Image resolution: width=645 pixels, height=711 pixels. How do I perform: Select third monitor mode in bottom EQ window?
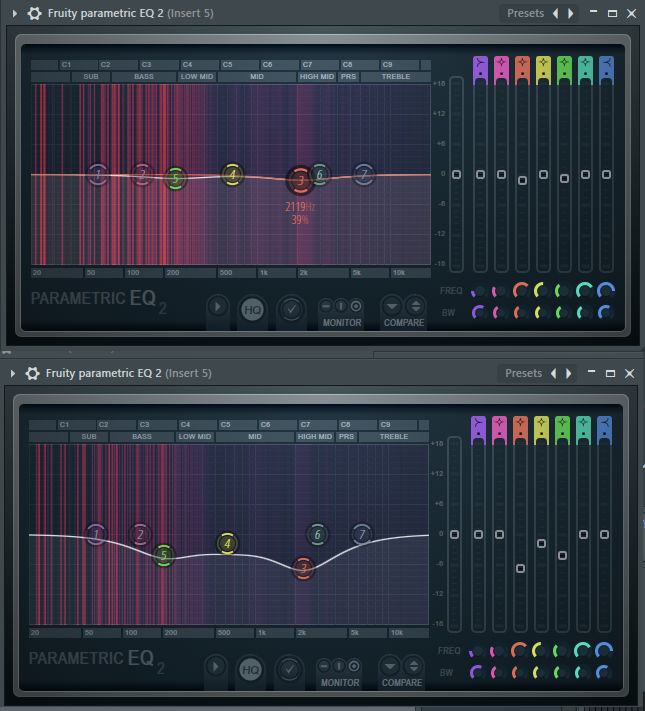click(x=354, y=667)
